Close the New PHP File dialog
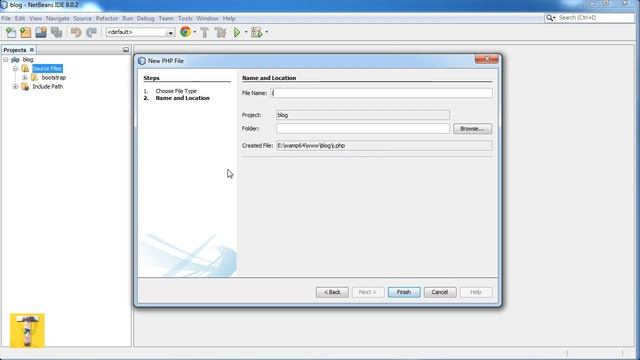Image resolution: width=640 pixels, height=360 pixels. pos(487,59)
